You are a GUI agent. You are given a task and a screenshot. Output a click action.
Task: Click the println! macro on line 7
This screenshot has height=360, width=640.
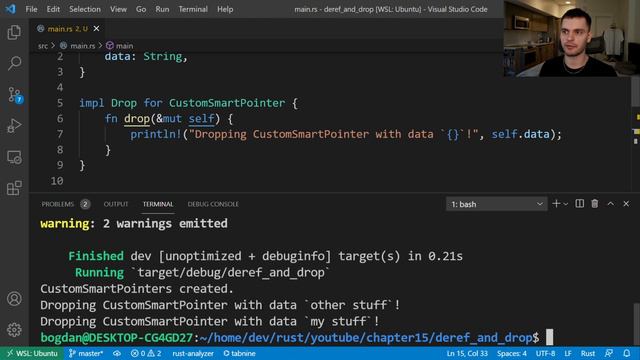[156, 134]
